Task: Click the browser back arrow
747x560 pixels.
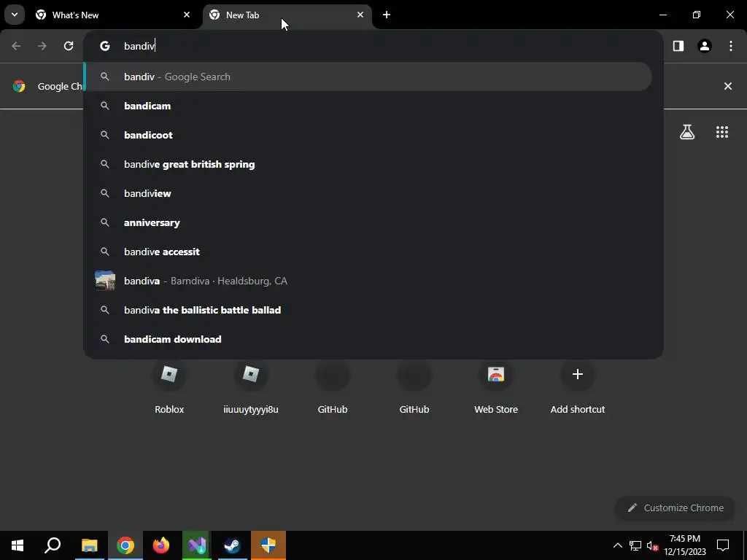Action: click(16, 46)
